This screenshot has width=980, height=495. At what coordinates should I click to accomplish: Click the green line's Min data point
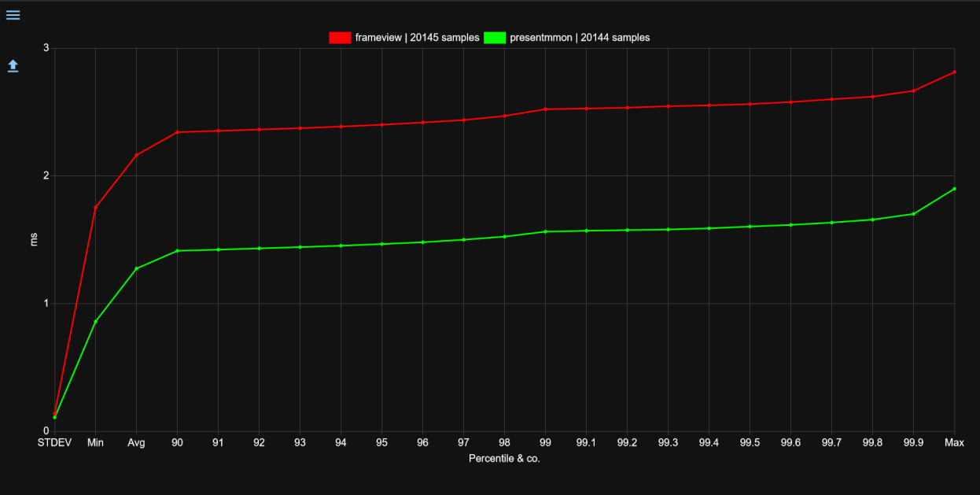(95, 322)
